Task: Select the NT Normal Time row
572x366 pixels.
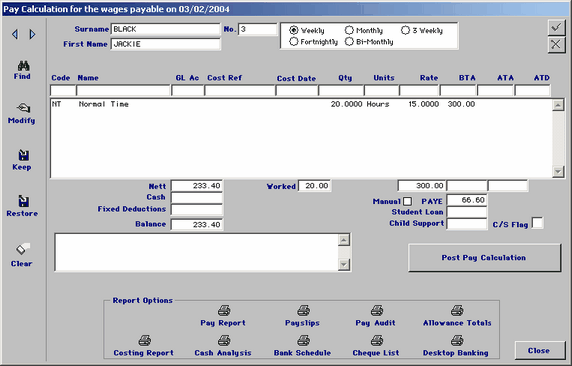Action: (301, 104)
